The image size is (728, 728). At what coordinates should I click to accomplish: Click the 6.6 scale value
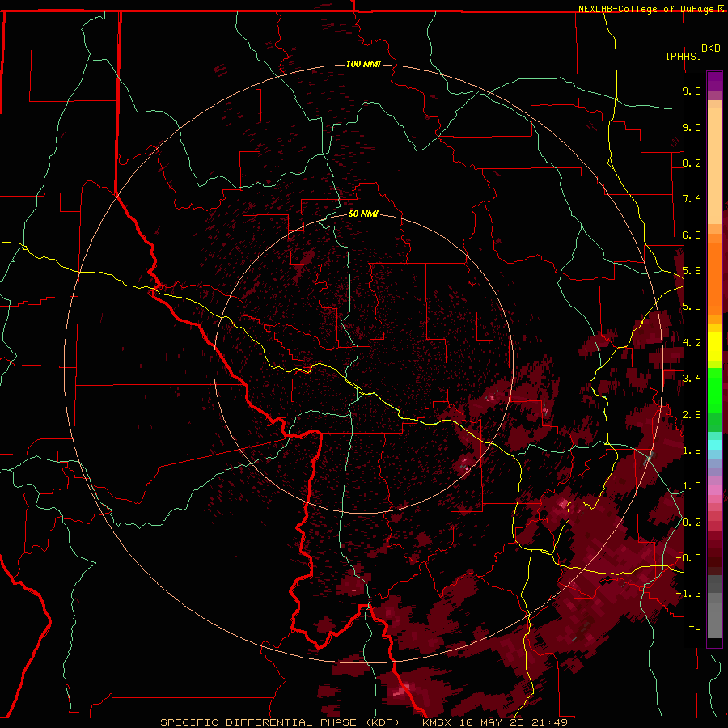click(692, 235)
